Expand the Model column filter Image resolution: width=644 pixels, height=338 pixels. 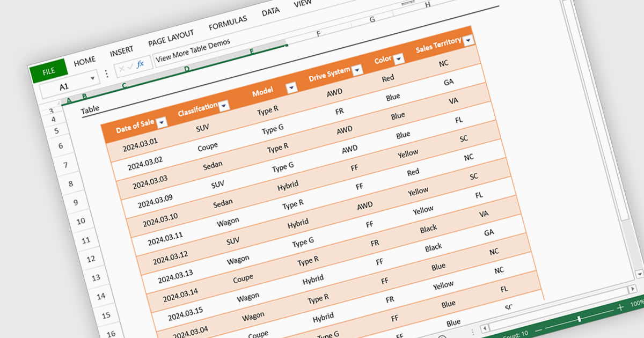291,88
